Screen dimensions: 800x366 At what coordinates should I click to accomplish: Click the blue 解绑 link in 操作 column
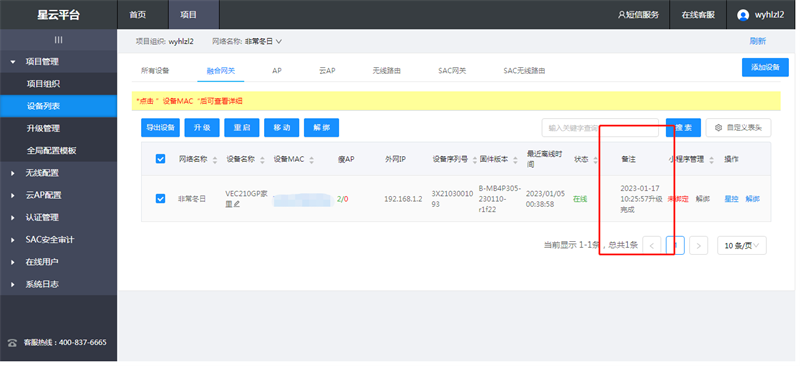(753, 199)
